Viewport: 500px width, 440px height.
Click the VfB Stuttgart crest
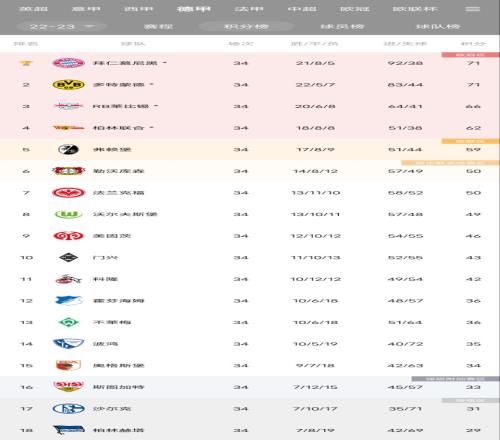pos(68,386)
